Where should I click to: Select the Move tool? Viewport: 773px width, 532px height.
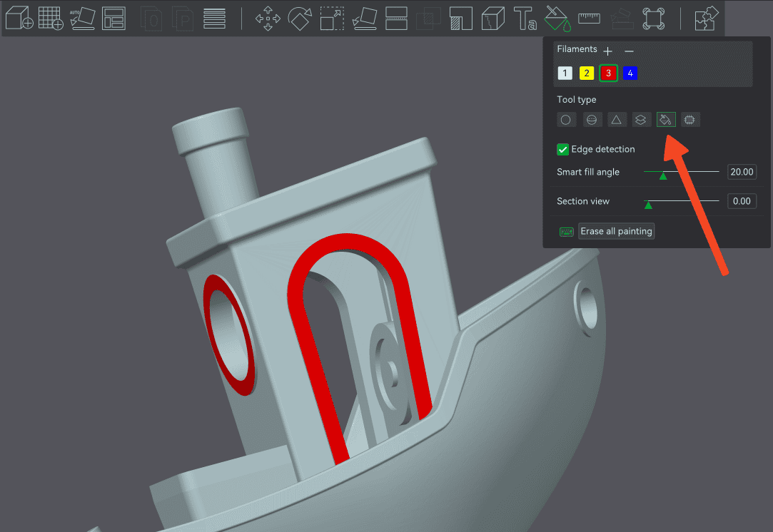[268, 18]
